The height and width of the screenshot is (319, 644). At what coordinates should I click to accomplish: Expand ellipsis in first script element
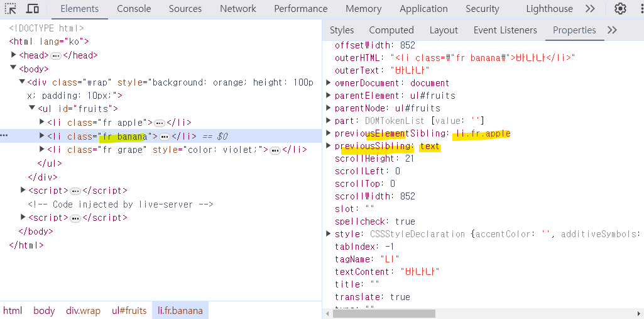point(75,191)
